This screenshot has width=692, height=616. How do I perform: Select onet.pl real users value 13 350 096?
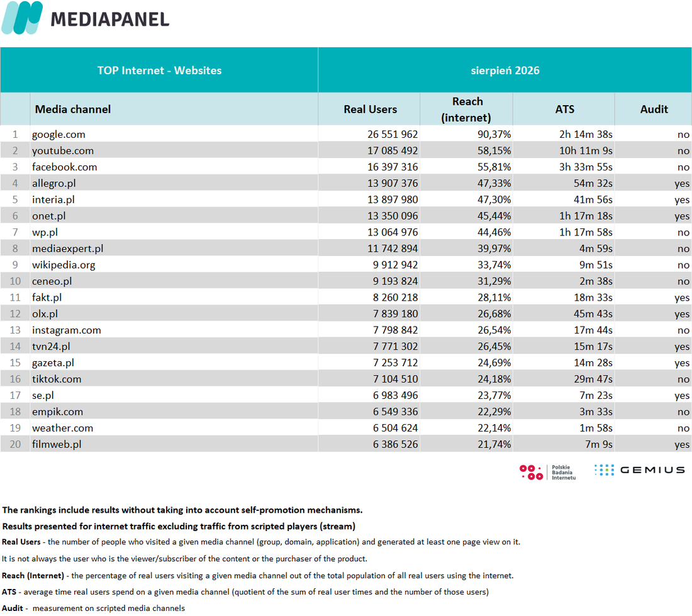click(x=393, y=216)
